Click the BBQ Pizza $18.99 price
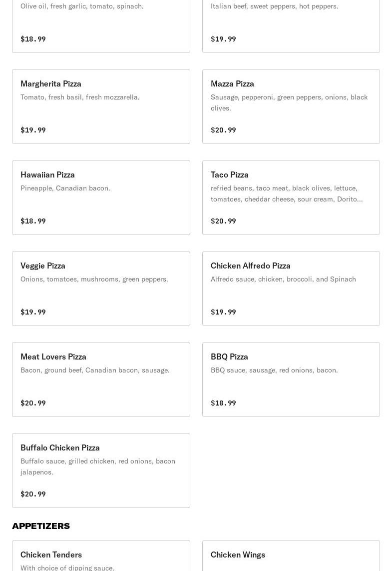 click(223, 403)
